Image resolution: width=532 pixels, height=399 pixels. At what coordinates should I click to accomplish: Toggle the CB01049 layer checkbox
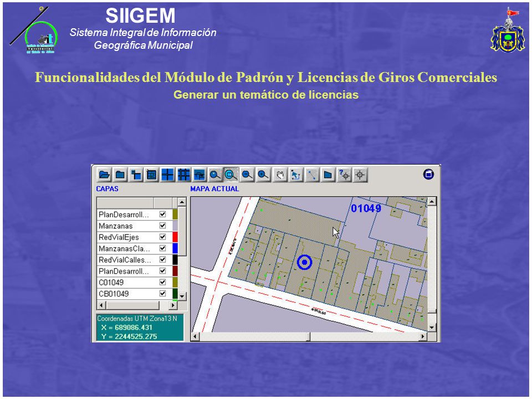162,294
